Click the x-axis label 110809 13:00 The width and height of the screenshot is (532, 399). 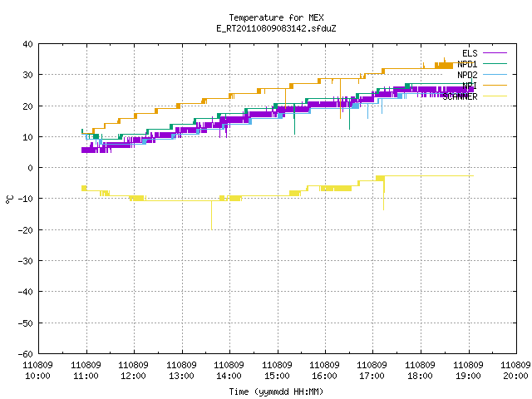click(x=181, y=371)
